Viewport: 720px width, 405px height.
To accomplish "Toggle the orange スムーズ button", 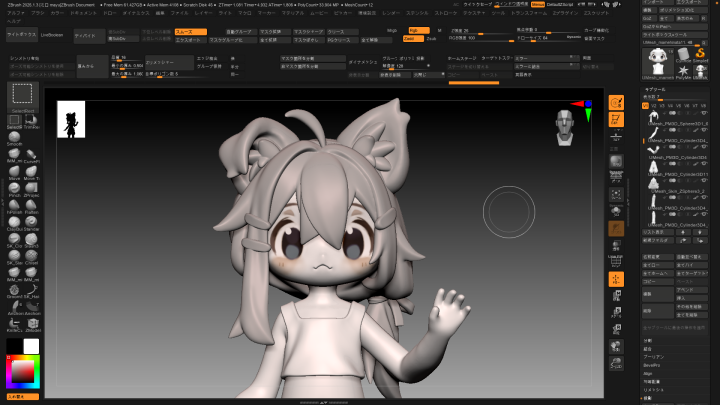I will [191, 32].
